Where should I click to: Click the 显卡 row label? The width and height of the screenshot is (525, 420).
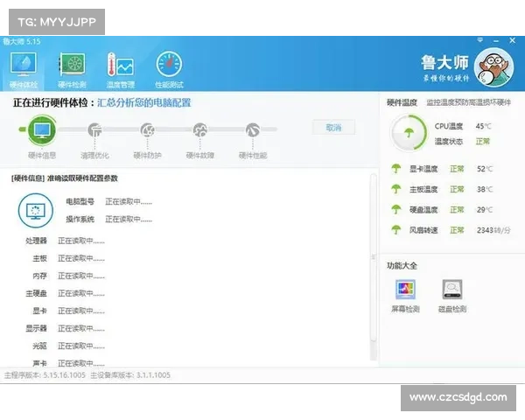click(x=40, y=311)
